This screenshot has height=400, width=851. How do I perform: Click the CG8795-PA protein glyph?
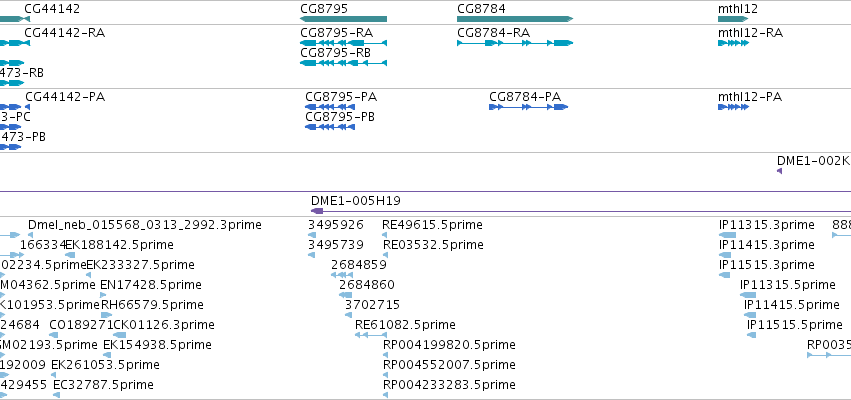click(x=330, y=107)
